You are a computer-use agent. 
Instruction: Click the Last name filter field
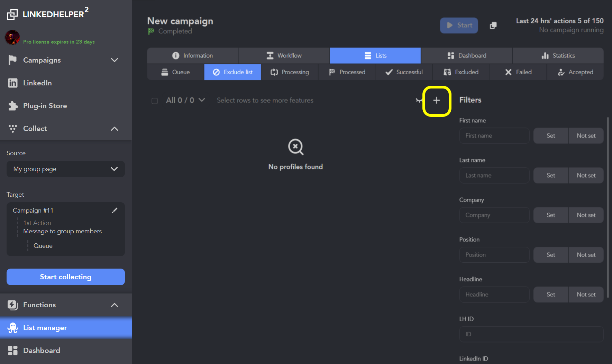coord(494,176)
